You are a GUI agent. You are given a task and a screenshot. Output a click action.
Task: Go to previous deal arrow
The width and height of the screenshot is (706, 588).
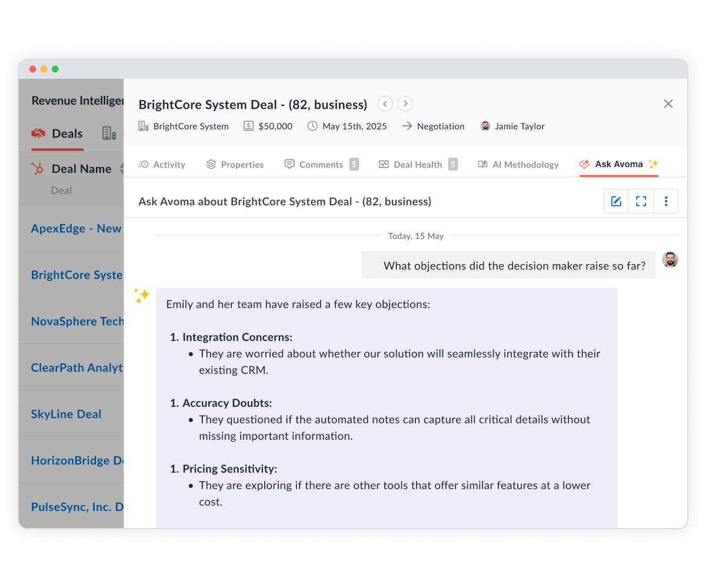pos(385,104)
